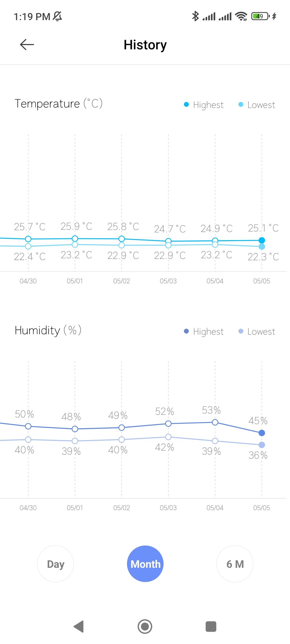Tap the Wi-Fi status icon

pyautogui.click(x=241, y=16)
